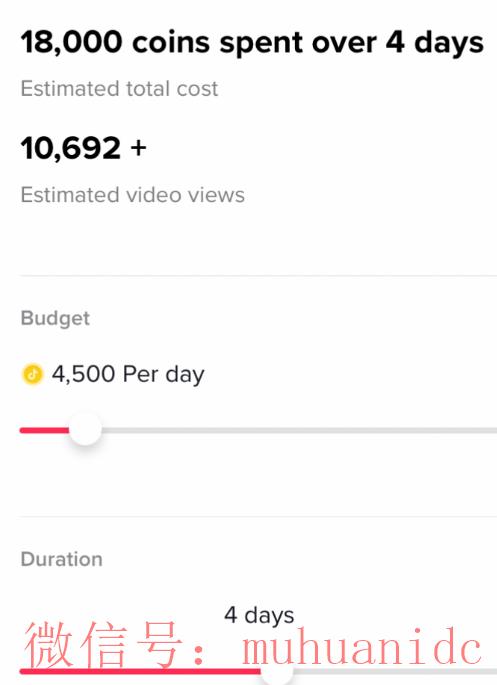Screen dimensions: 497x685
Task: Click the gray duration track right of handle
Action: tap(395, 671)
